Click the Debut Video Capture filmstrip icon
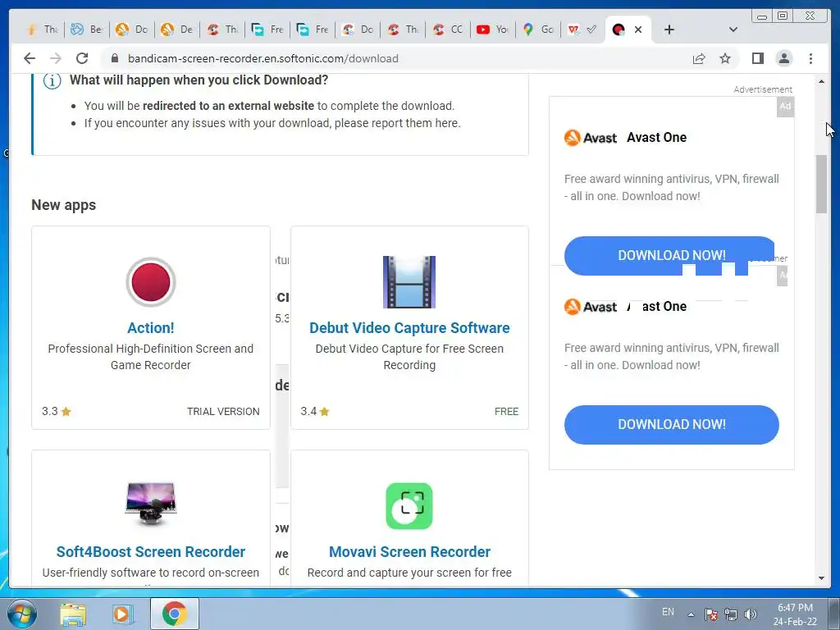Image resolution: width=840 pixels, height=630 pixels. (409, 282)
